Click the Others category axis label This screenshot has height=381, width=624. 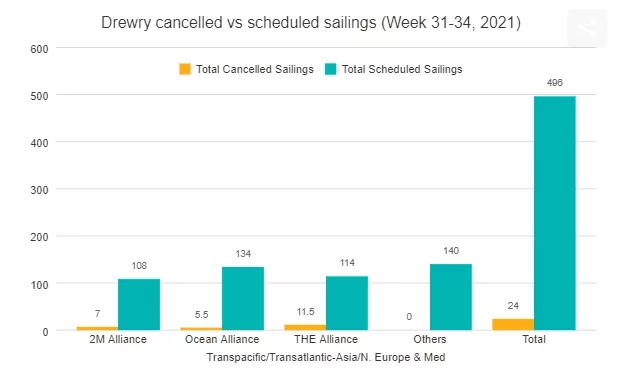pyautogui.click(x=430, y=339)
